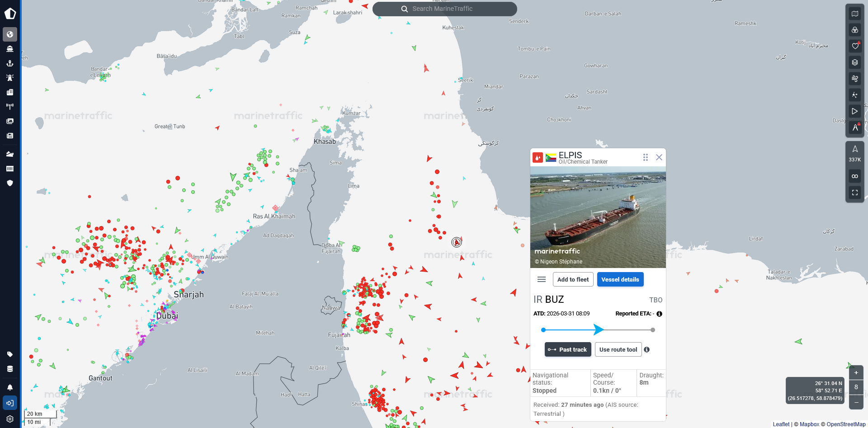Click the voyage start point dot
The width and height of the screenshot is (868, 428).
coord(543,330)
